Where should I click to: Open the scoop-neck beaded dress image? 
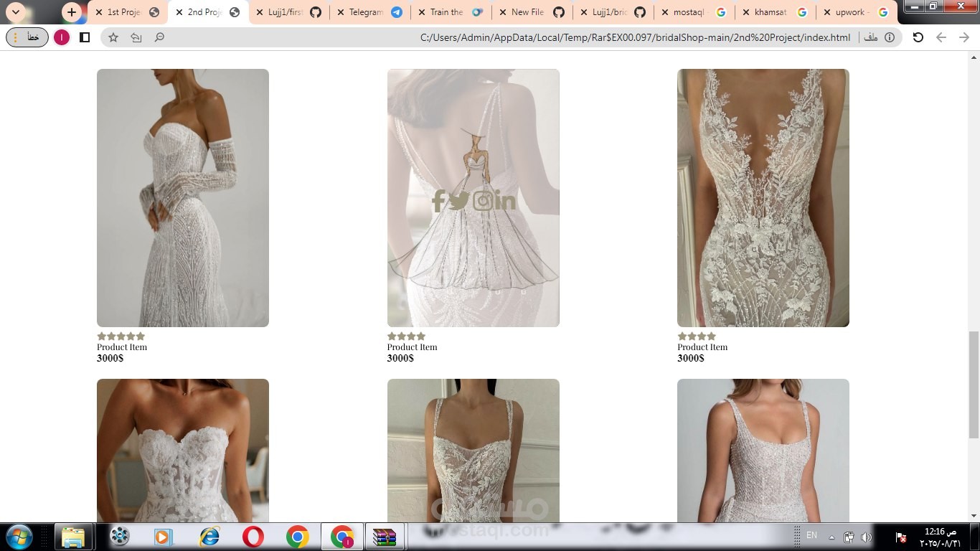coord(763,451)
